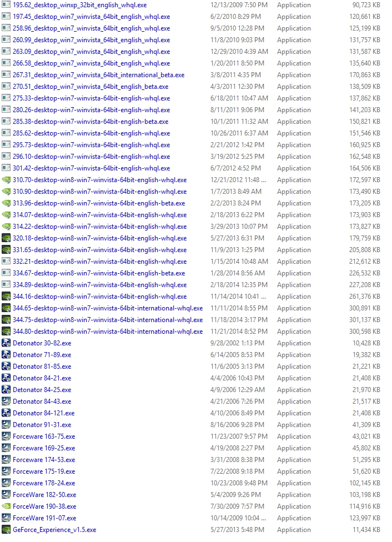Click file name Detonator 84-121.exe
Viewport: 392px width, 542px height.
click(x=43, y=413)
